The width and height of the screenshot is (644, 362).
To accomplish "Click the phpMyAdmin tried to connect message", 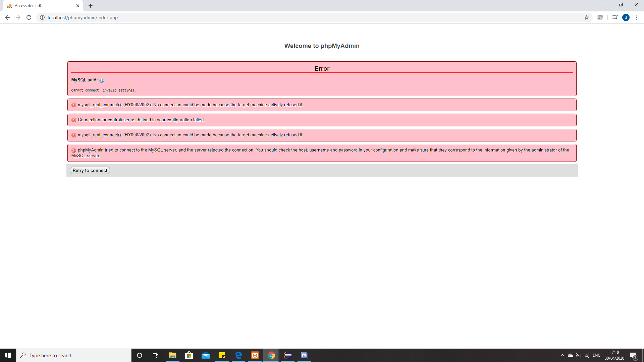I will (x=322, y=153).
